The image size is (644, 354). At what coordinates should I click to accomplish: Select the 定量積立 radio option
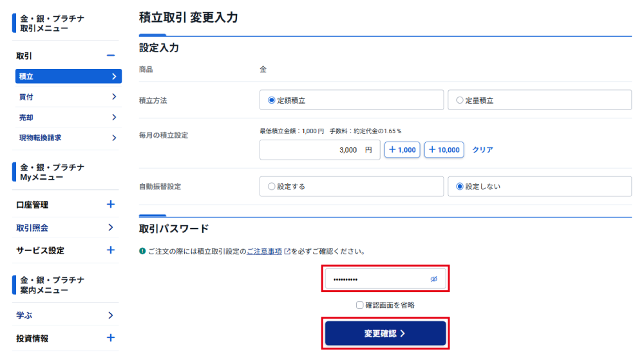[x=459, y=100]
